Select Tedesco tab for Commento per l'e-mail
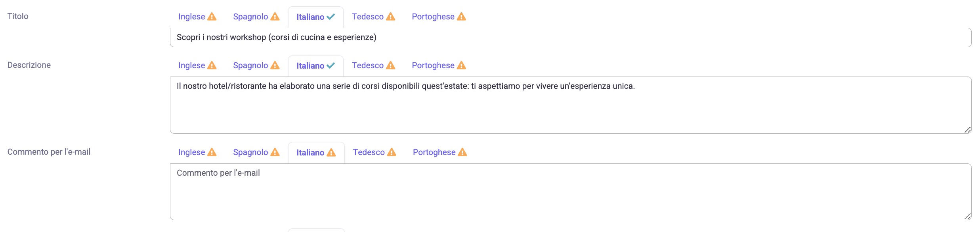This screenshot has width=980, height=232. coord(375,152)
